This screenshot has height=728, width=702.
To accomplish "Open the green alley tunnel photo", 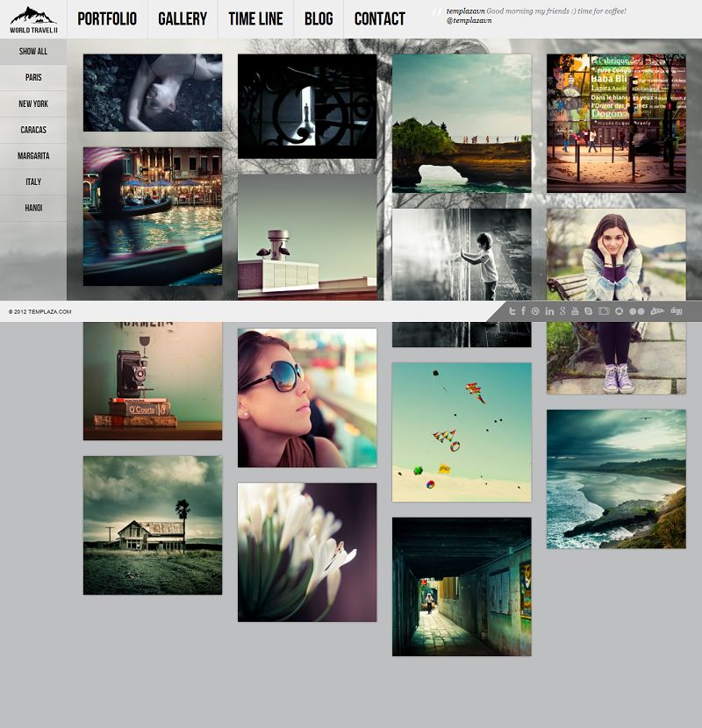I will [462, 587].
